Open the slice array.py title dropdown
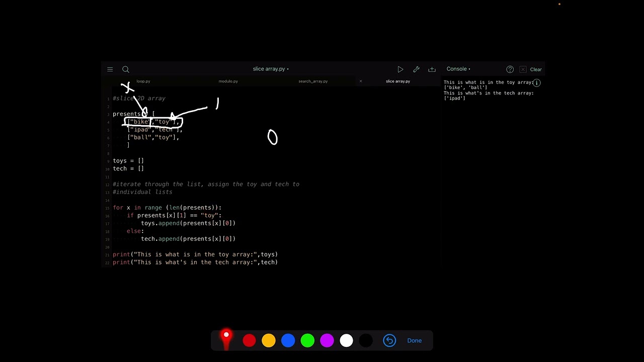 271,69
